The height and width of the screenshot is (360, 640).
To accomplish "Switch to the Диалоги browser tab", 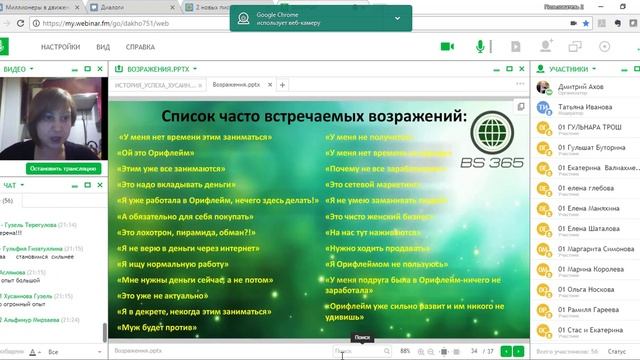I will [133, 7].
